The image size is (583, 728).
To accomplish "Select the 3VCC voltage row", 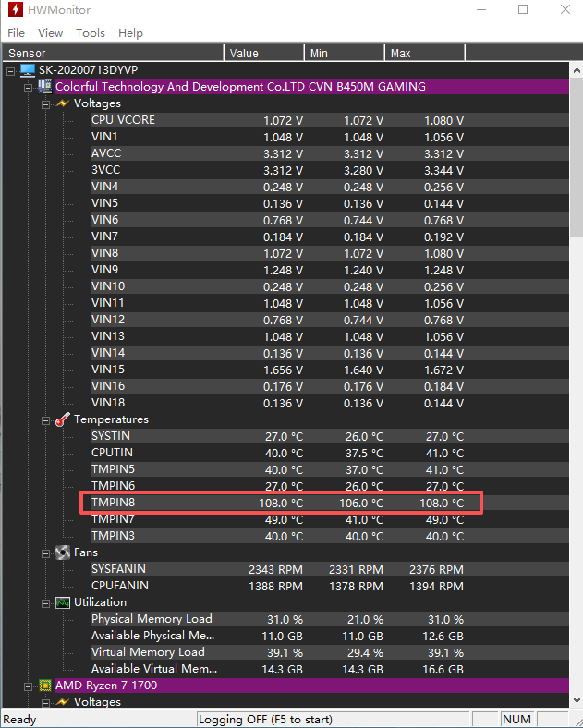I will pos(330,170).
